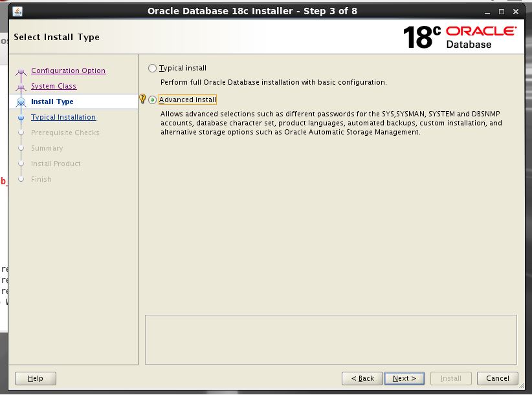Go to the System Class step
Viewport: 532px width, 395px height.
tap(54, 86)
